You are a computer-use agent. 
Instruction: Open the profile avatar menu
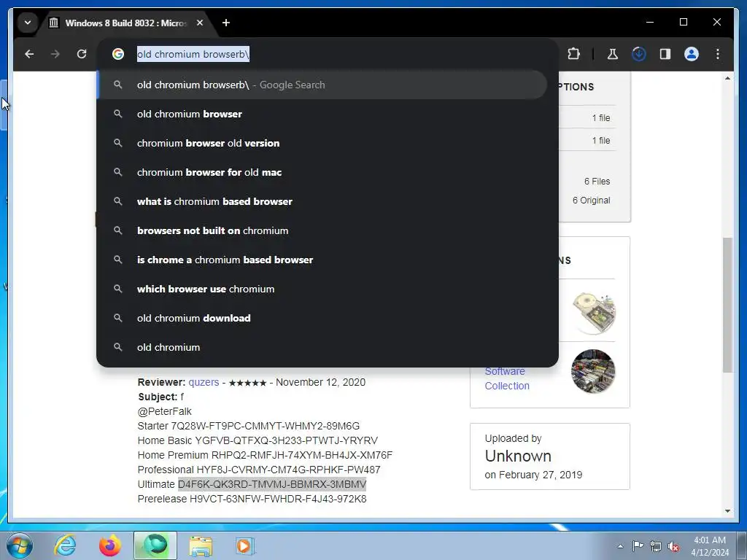point(692,54)
